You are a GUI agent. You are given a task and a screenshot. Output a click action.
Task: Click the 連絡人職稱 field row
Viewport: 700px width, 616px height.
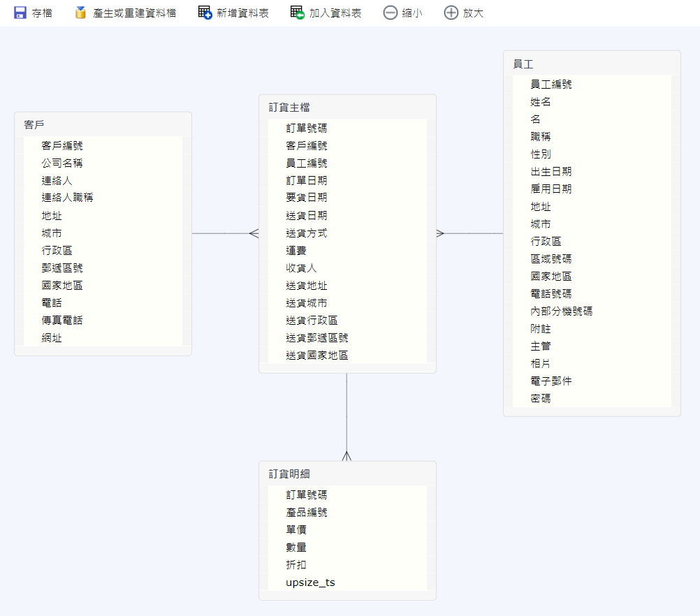(103, 198)
